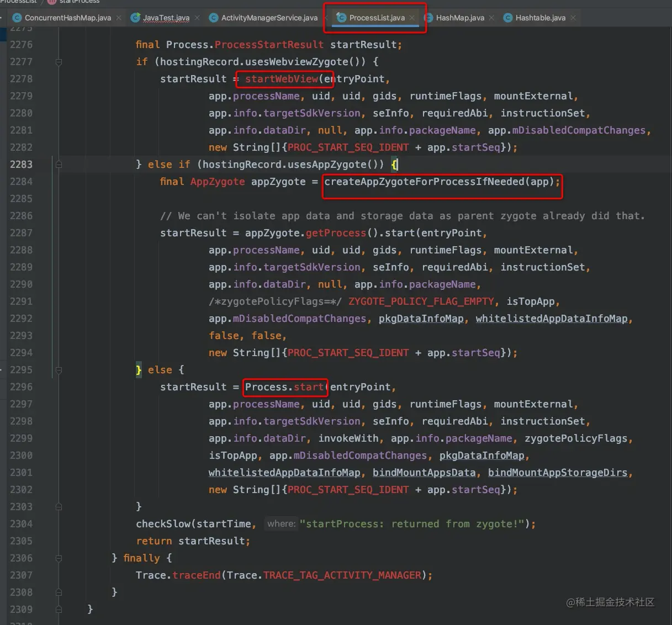Viewport: 672px width, 625px height.
Task: Click the ProcessList.java class file icon
Action: tap(341, 18)
